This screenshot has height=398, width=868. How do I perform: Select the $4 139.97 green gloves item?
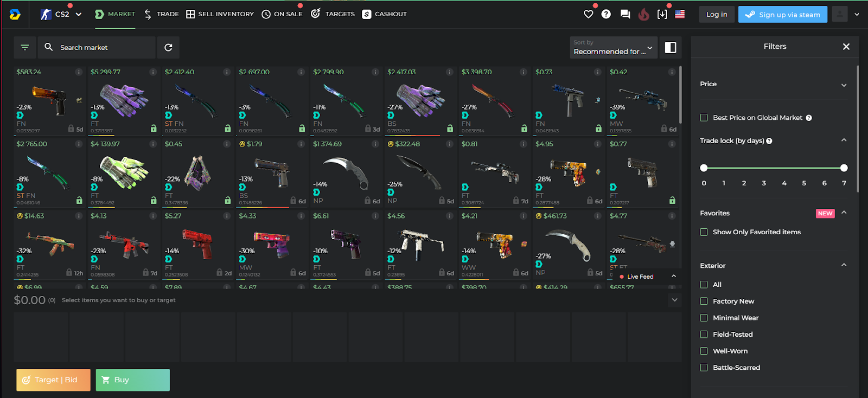click(x=124, y=172)
